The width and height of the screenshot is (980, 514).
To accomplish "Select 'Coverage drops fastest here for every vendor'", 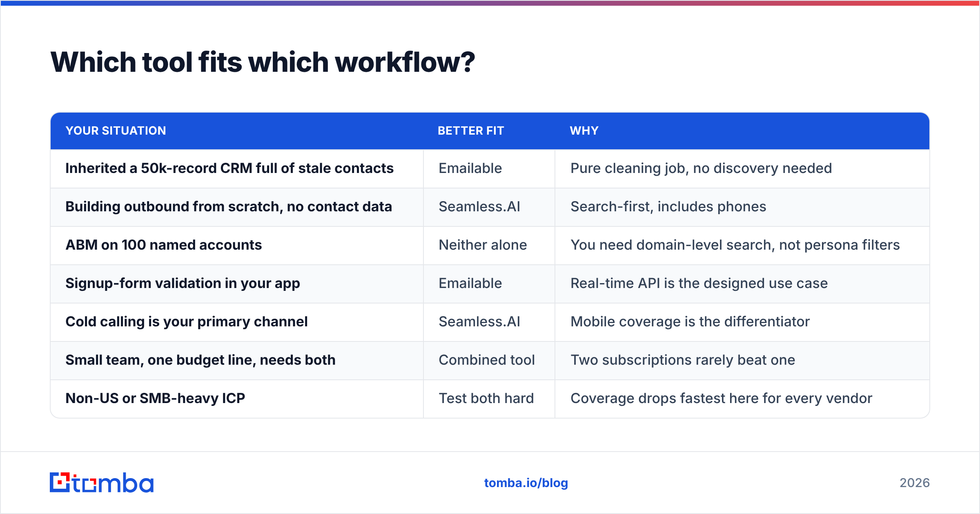I will (x=722, y=399).
